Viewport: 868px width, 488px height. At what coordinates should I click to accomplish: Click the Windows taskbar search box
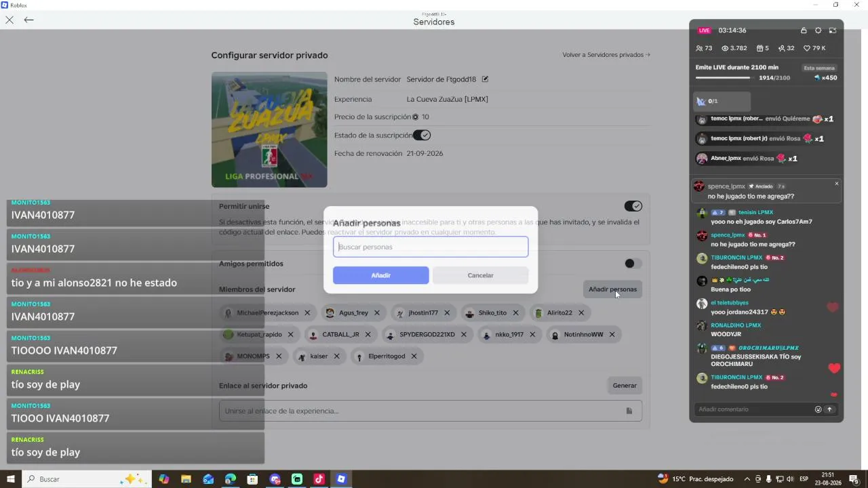[87, 479]
